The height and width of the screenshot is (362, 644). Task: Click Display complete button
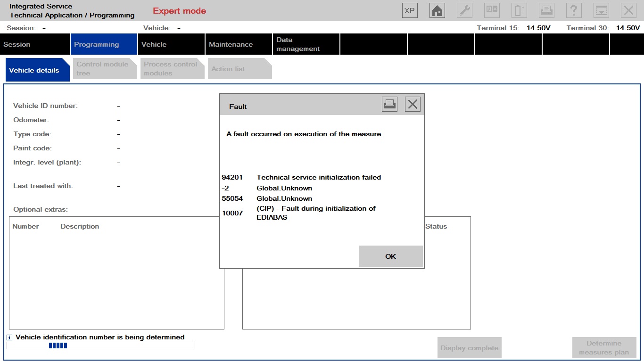point(469,348)
